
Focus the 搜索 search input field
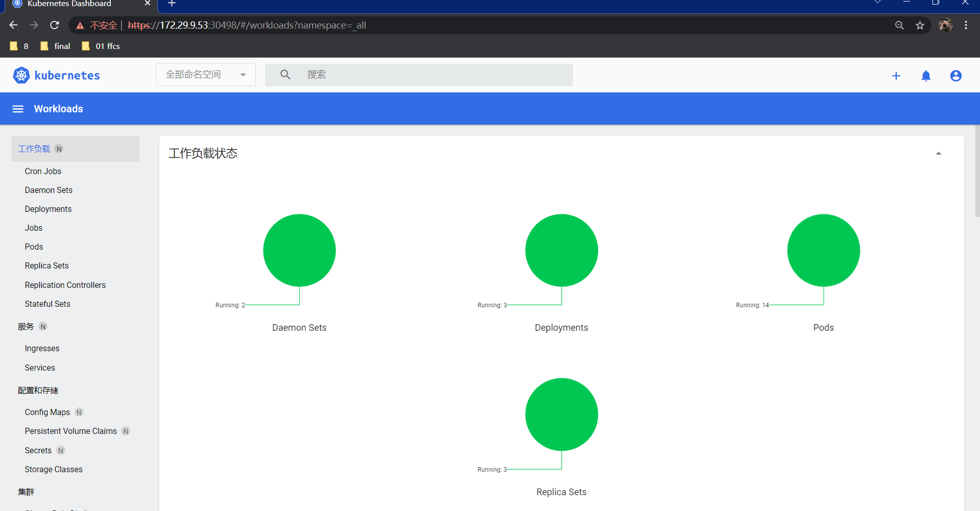[419, 75]
